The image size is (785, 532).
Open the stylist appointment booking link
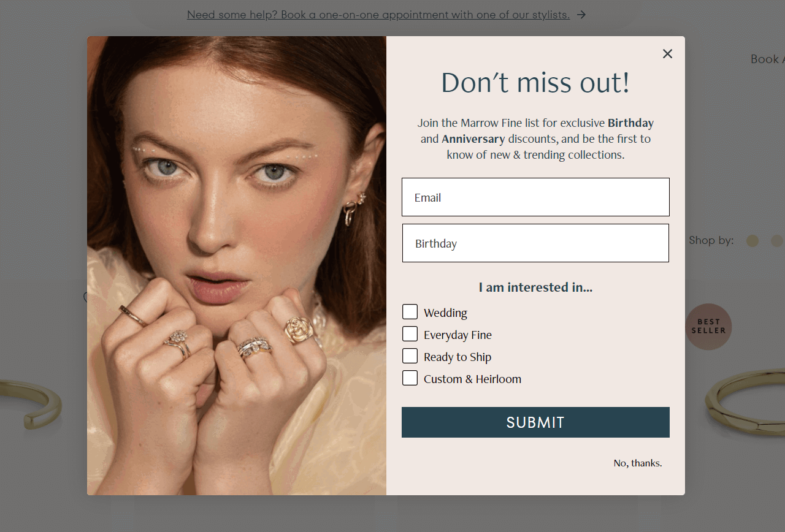coord(378,15)
